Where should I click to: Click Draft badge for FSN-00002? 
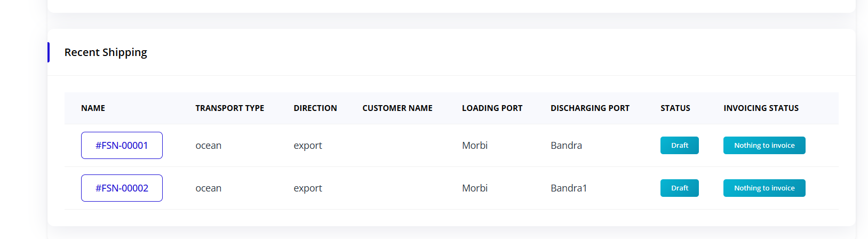(679, 188)
